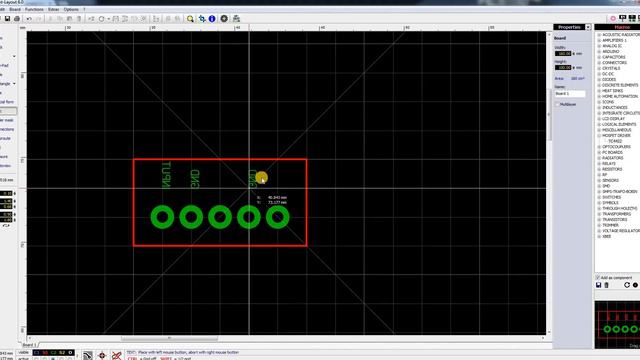Click the crossed-out link icon in status bar
The width and height of the screenshot is (640, 360).
click(x=116, y=356)
